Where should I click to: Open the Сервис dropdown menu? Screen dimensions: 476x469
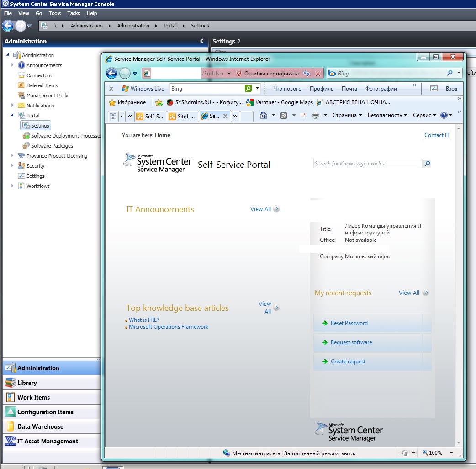coord(424,115)
